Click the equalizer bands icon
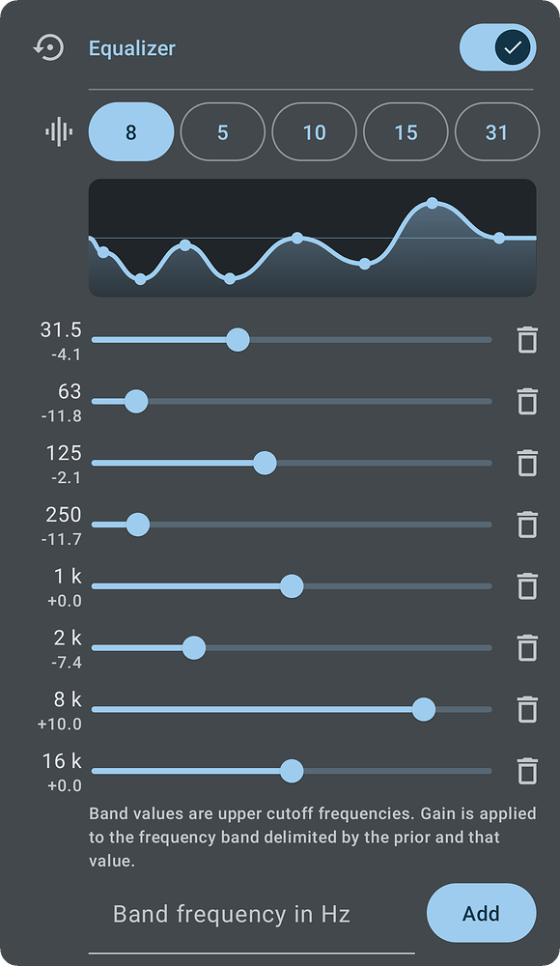Viewport: 560px width, 966px height. (x=58, y=132)
